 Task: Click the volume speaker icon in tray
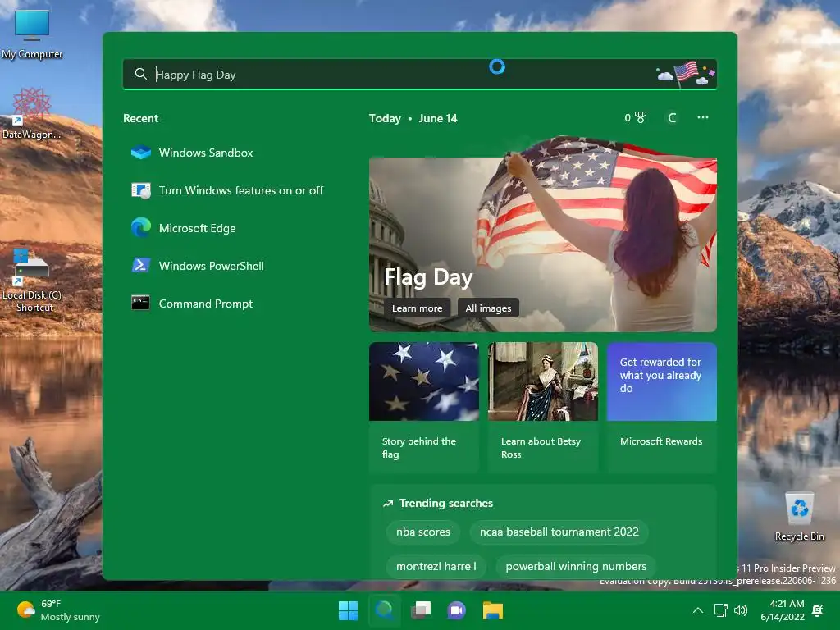click(741, 610)
